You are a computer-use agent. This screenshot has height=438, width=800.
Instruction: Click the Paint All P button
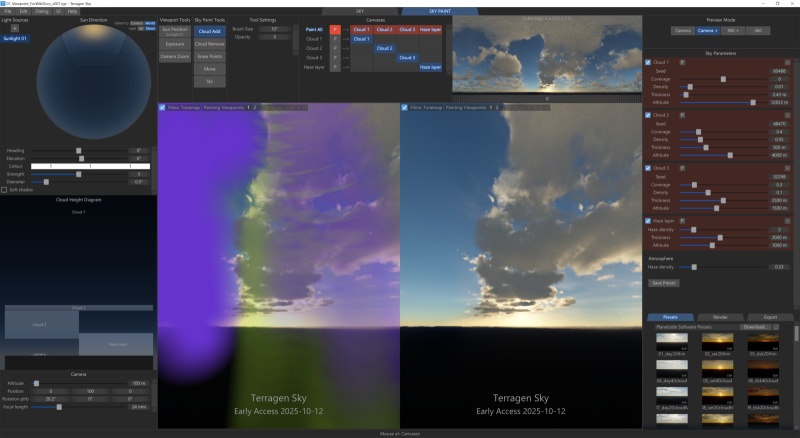pyautogui.click(x=335, y=30)
